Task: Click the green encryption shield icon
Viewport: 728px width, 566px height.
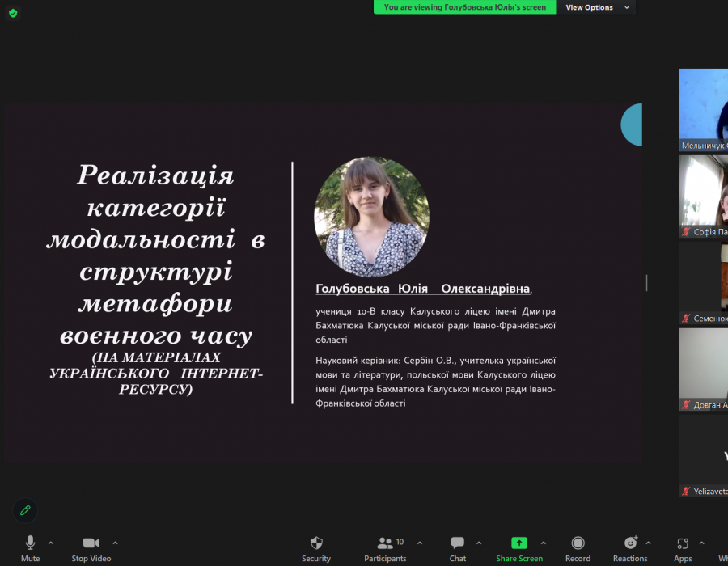Action: [x=13, y=13]
